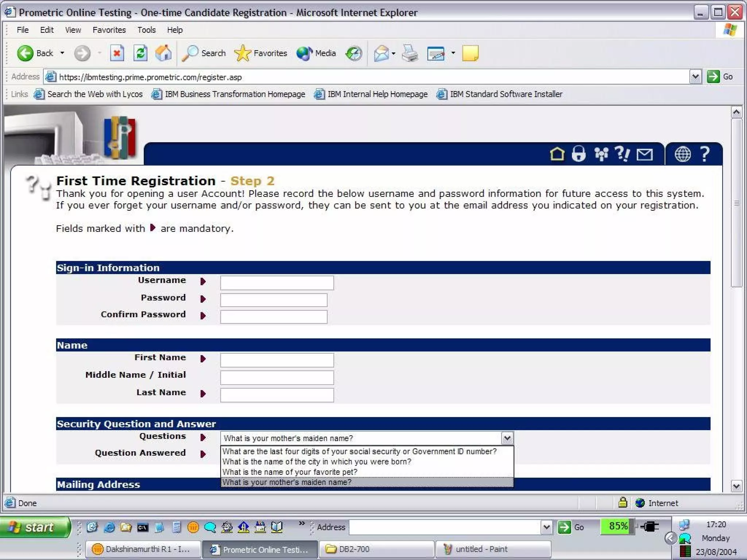747x560 pixels.
Task: Select 'What is the name of your favorite pet?'
Action: (x=290, y=472)
